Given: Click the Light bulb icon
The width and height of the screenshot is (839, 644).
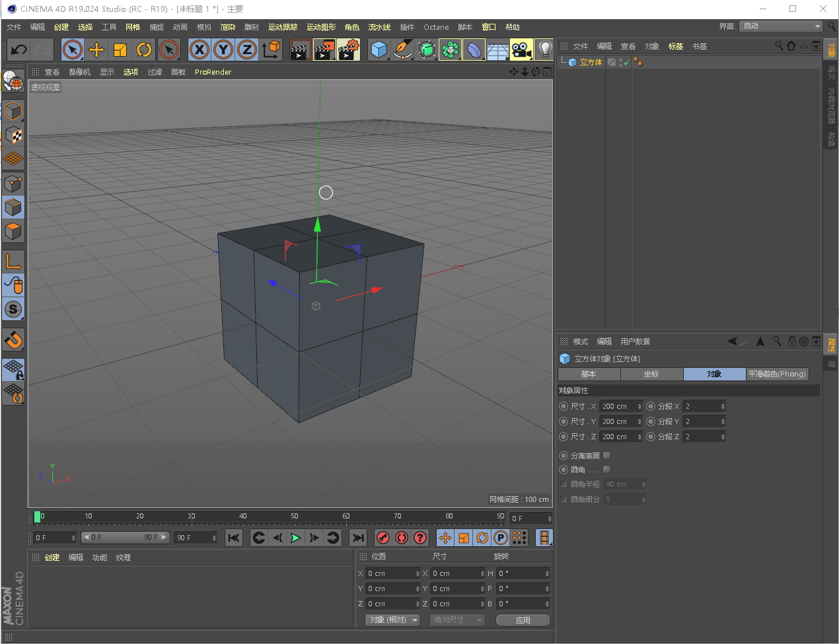Looking at the screenshot, I should tap(544, 50).
